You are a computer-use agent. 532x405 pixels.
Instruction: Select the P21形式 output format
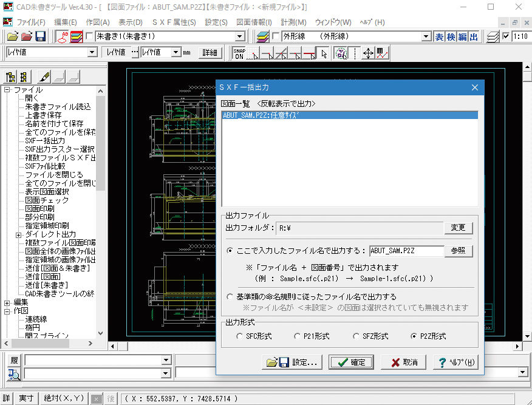(x=297, y=336)
